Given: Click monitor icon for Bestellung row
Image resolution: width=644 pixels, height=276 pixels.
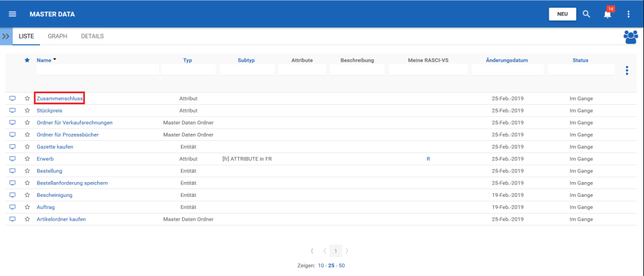Looking at the screenshot, I should point(12,170).
